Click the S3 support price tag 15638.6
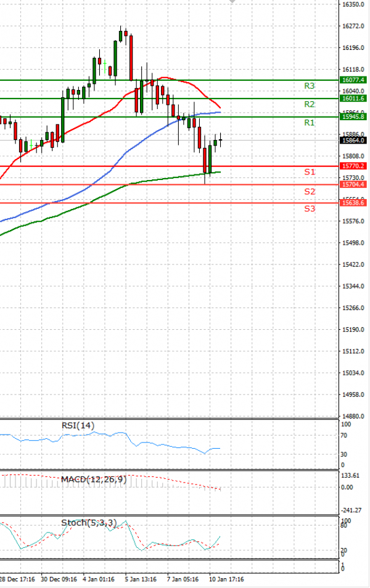Screen dimensions: 370x588 (352, 203)
